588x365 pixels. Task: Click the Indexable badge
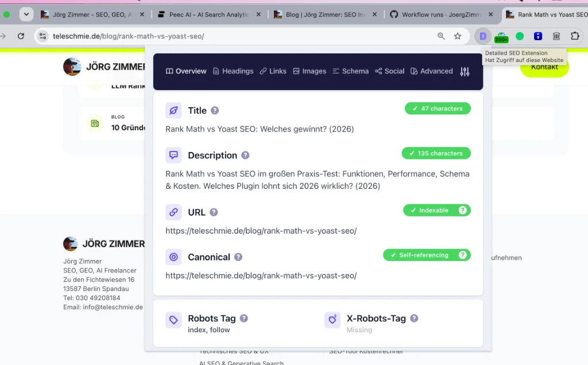pos(437,210)
